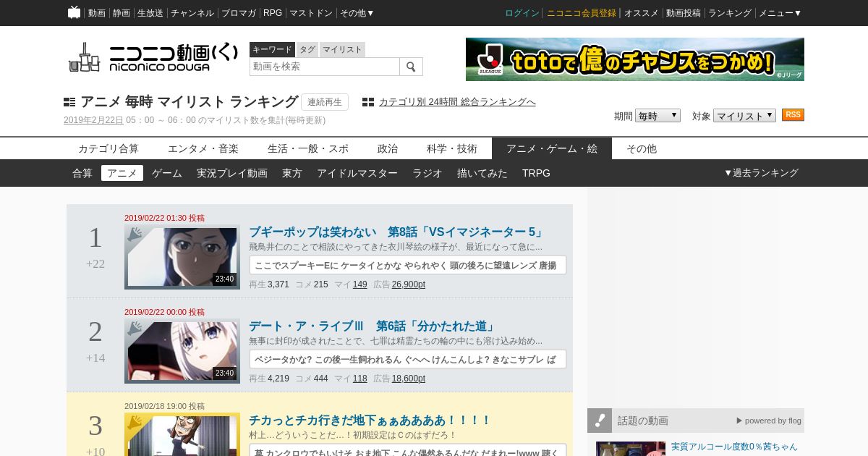This screenshot has width=868, height=456.
Task: Open ブロマガ in top navigation
Action: pyautogui.click(x=239, y=13)
